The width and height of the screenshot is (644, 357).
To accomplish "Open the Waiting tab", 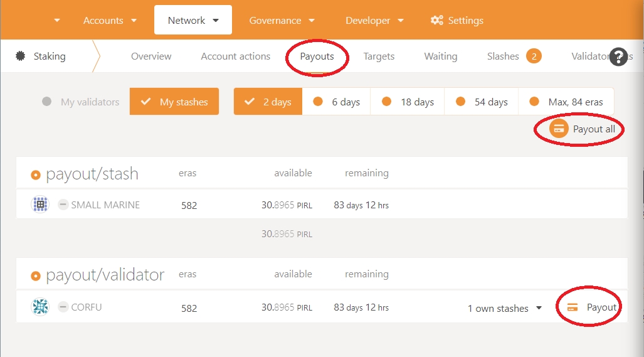I will click(x=440, y=56).
